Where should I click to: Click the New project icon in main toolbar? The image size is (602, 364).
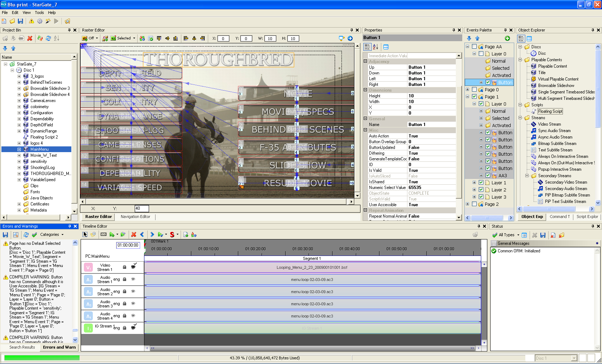pyautogui.click(x=4, y=21)
